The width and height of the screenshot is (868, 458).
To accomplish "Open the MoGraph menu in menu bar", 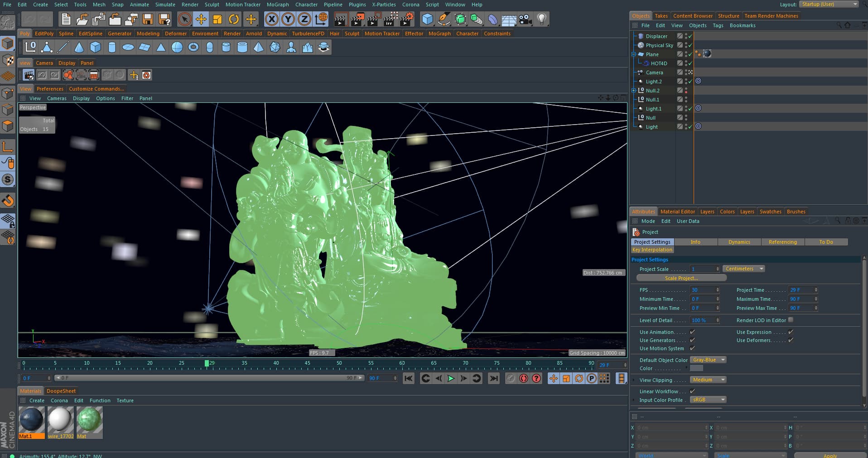I will 278,5.
